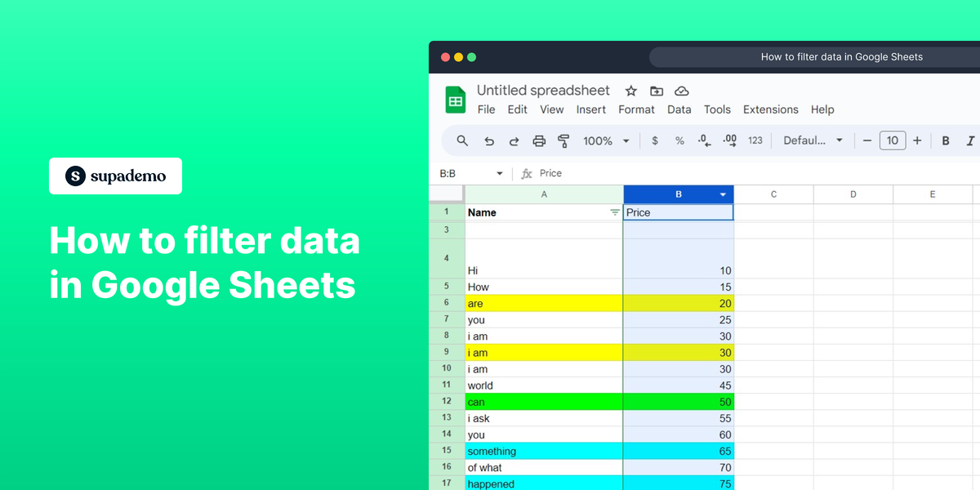This screenshot has width=980, height=490.
Task: Toggle Italic formatting
Action: pos(968,140)
